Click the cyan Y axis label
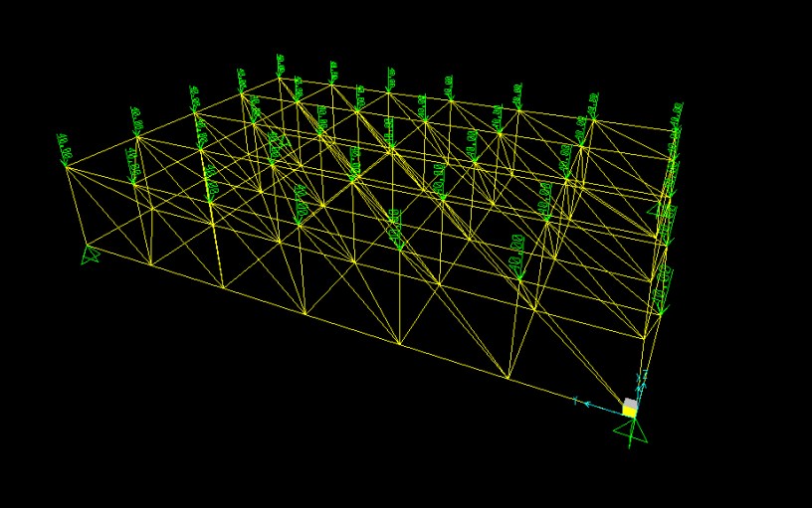The image size is (812, 508). coord(575,401)
